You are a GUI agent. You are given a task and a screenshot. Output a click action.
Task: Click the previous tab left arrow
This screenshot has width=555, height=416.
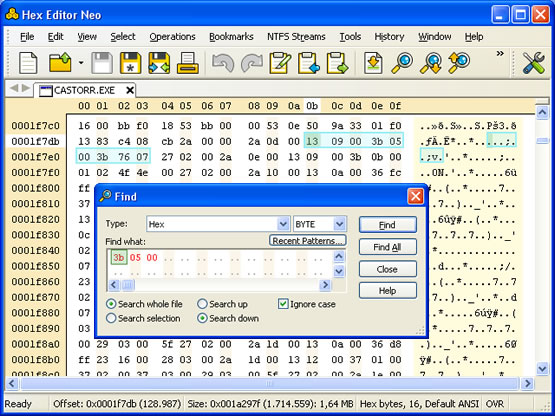tap(14, 88)
